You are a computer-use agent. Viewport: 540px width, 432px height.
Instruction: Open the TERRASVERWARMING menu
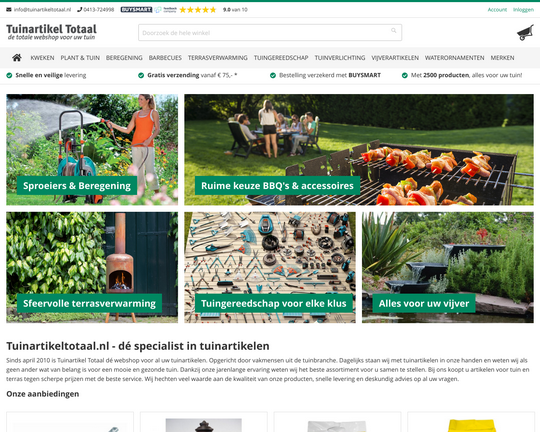218,58
